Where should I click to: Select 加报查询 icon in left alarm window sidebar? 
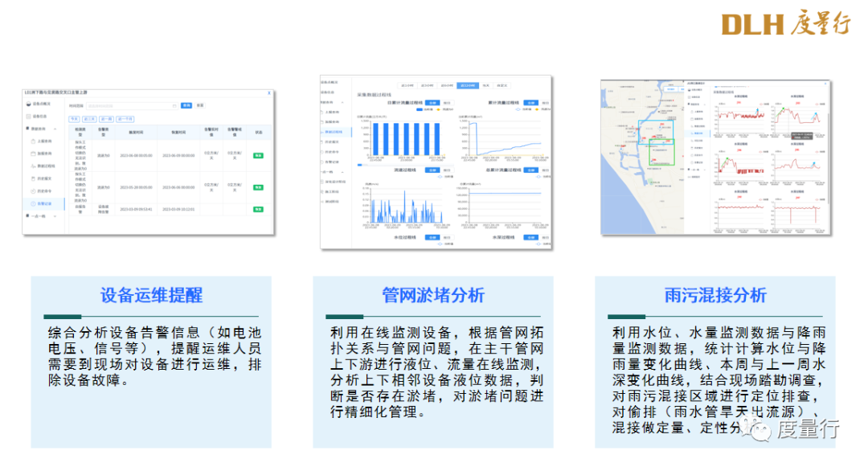click(33, 154)
